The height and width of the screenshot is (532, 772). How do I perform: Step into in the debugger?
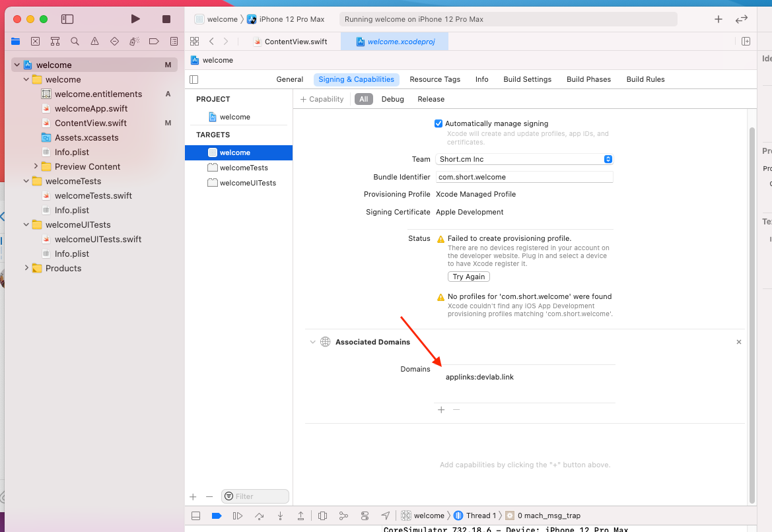pos(280,515)
